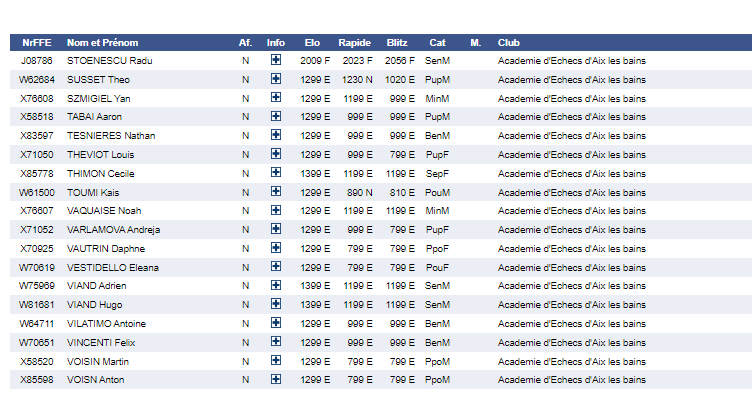
Task: Expand details for VIAND Hugo
Action: pyautogui.click(x=276, y=304)
